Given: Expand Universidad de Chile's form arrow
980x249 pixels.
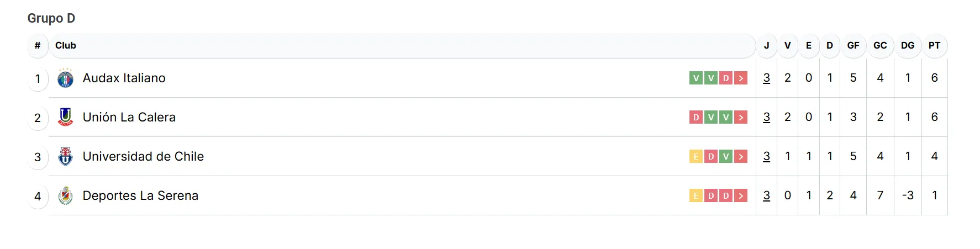Looking at the screenshot, I should tap(741, 157).
